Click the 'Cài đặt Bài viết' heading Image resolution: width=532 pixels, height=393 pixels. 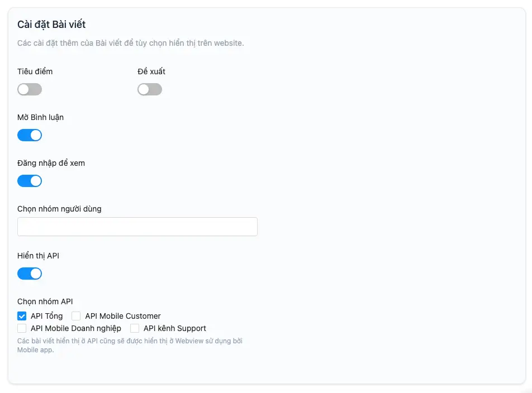(x=51, y=25)
